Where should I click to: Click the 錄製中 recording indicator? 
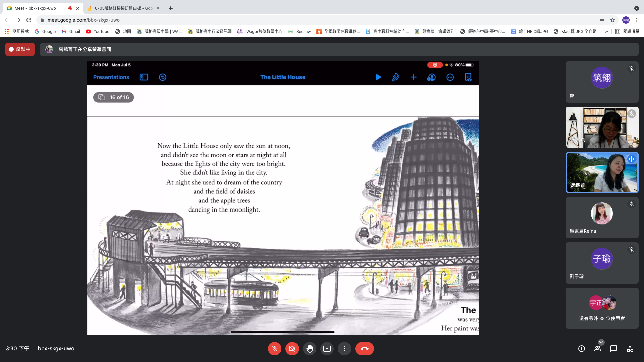point(20,49)
